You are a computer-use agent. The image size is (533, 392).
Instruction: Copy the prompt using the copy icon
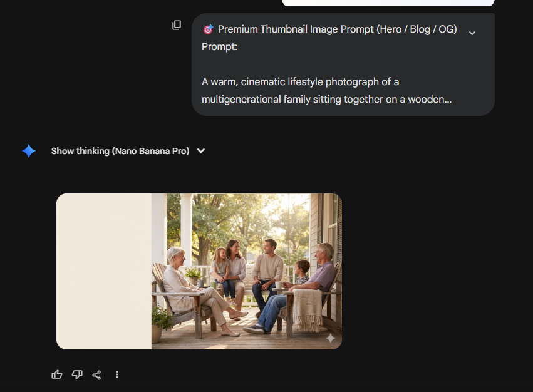coord(176,25)
